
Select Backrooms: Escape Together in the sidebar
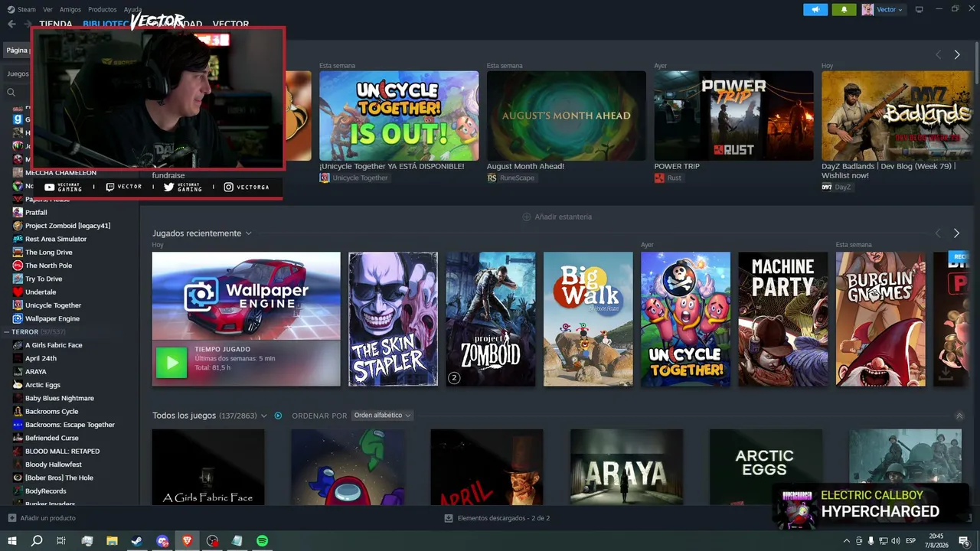pos(70,425)
